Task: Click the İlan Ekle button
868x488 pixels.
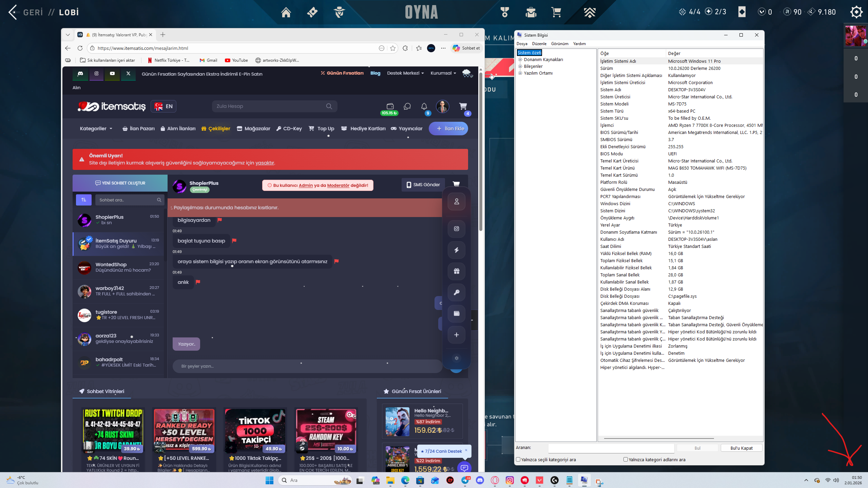Action: click(x=448, y=129)
